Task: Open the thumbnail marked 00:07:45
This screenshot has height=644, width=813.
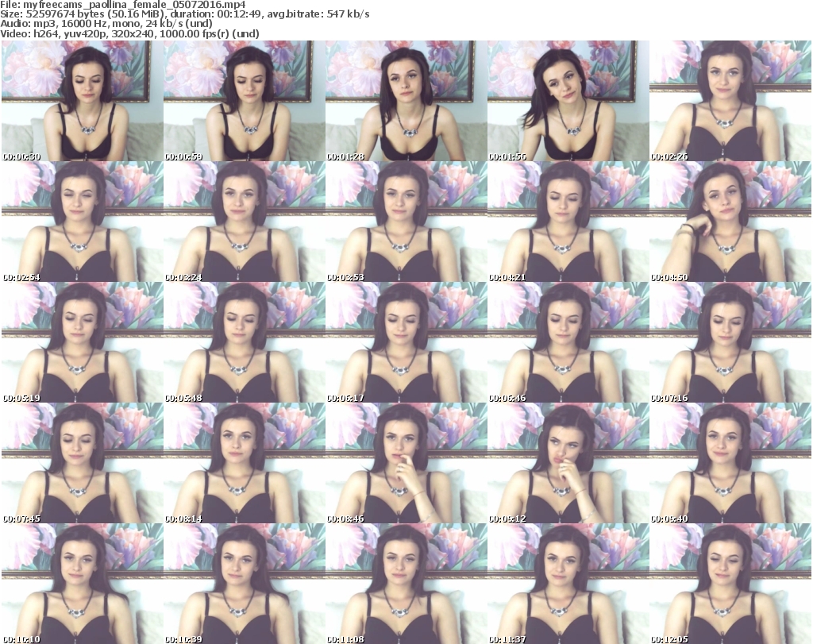Action: tap(82, 463)
